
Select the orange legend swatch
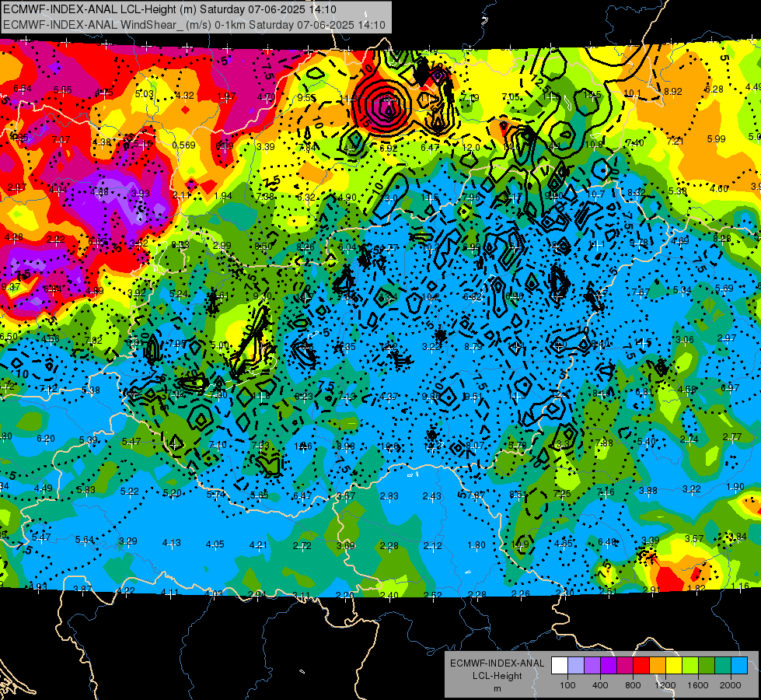[x=658, y=666]
